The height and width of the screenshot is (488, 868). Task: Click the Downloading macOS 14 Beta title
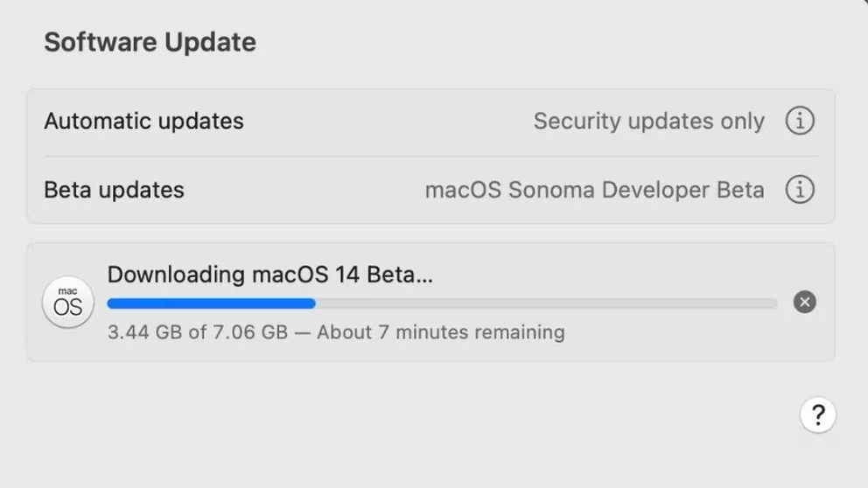click(x=269, y=275)
